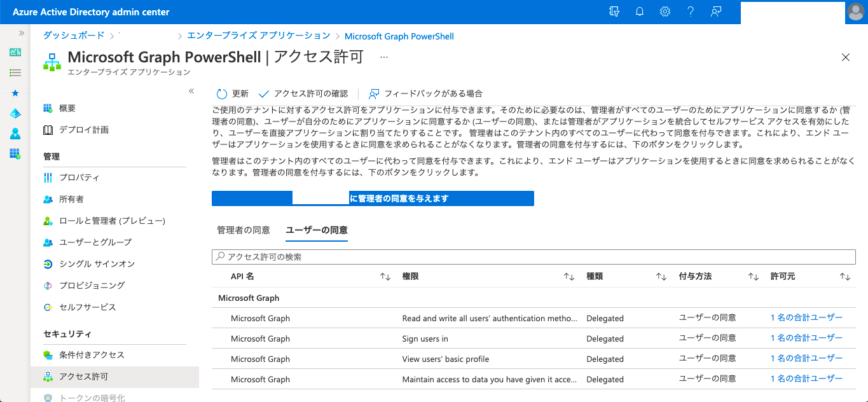Sort by 許可元 column
868x402 pixels.
tap(845, 277)
